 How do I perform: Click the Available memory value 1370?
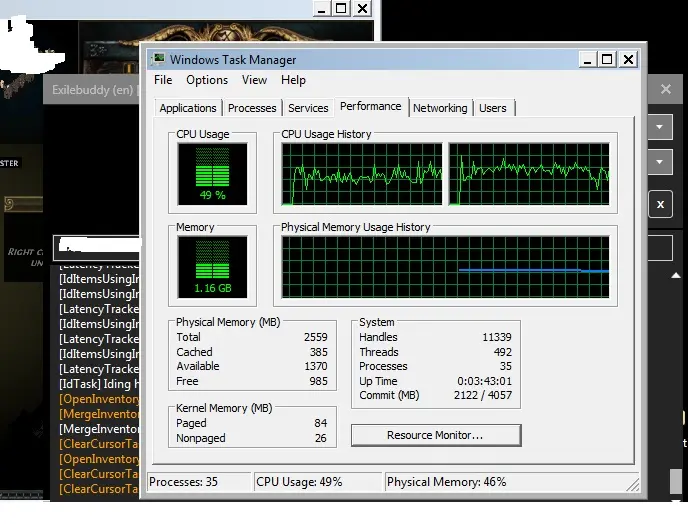coord(315,366)
